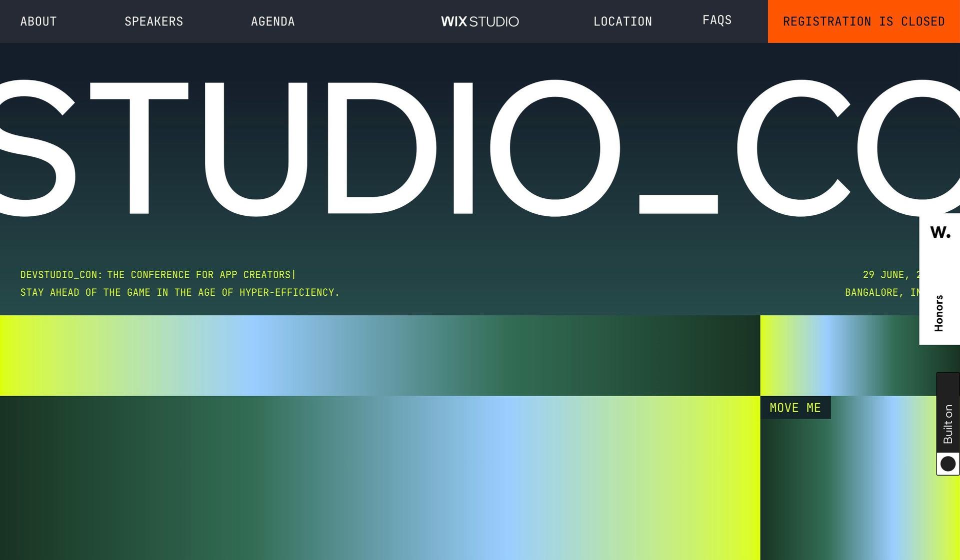Click the BANGALORE location text

pos(882,292)
